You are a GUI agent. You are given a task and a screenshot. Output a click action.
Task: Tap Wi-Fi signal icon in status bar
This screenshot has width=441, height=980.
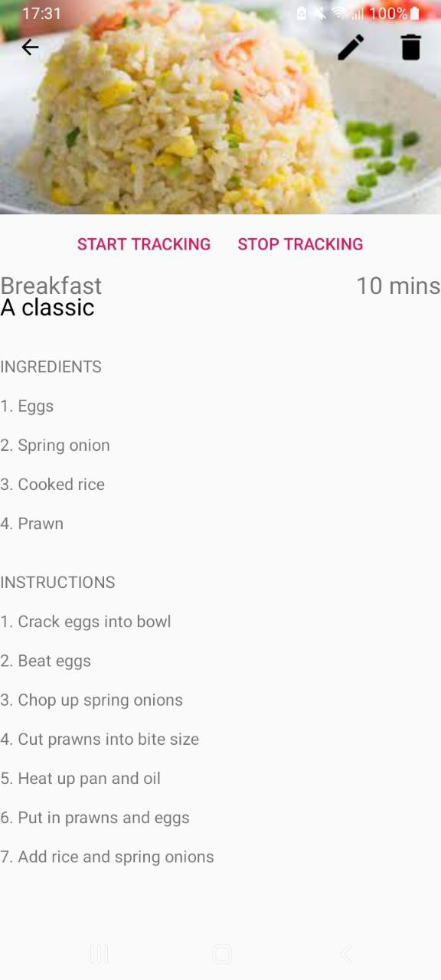pos(338,13)
